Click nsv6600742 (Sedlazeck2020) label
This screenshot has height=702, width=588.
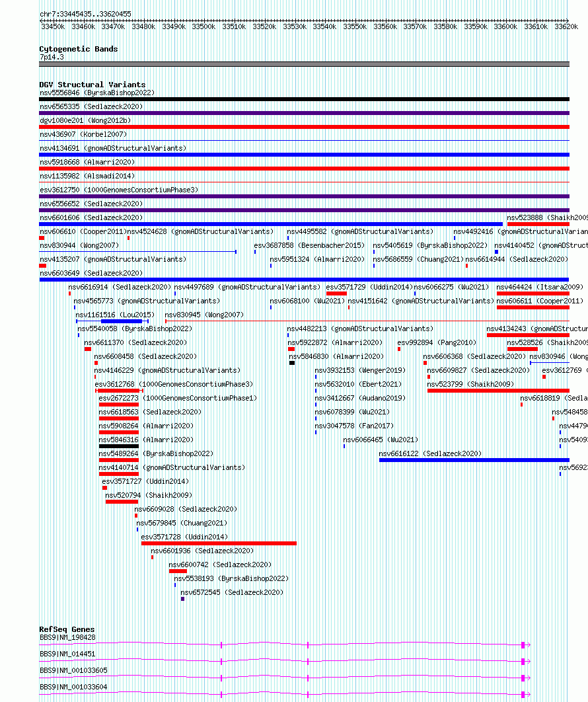click(220, 565)
